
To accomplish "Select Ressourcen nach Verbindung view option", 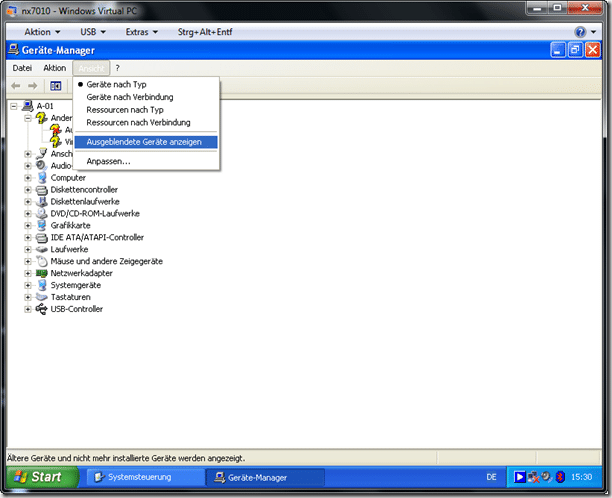I will click(x=146, y=123).
